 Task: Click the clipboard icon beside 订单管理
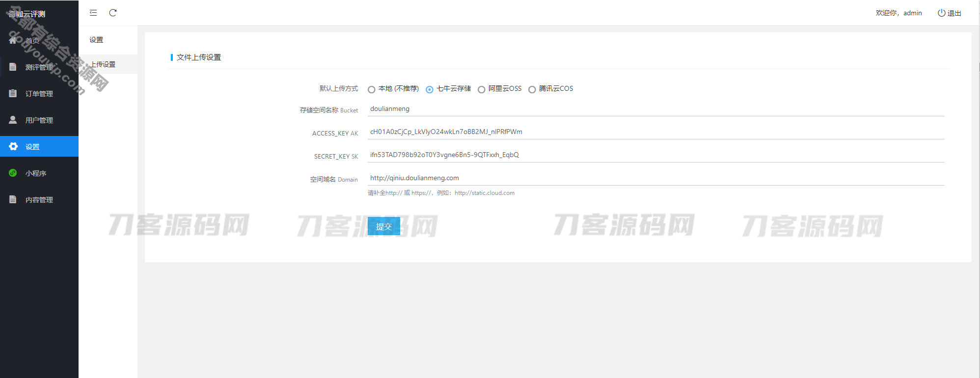point(13,93)
